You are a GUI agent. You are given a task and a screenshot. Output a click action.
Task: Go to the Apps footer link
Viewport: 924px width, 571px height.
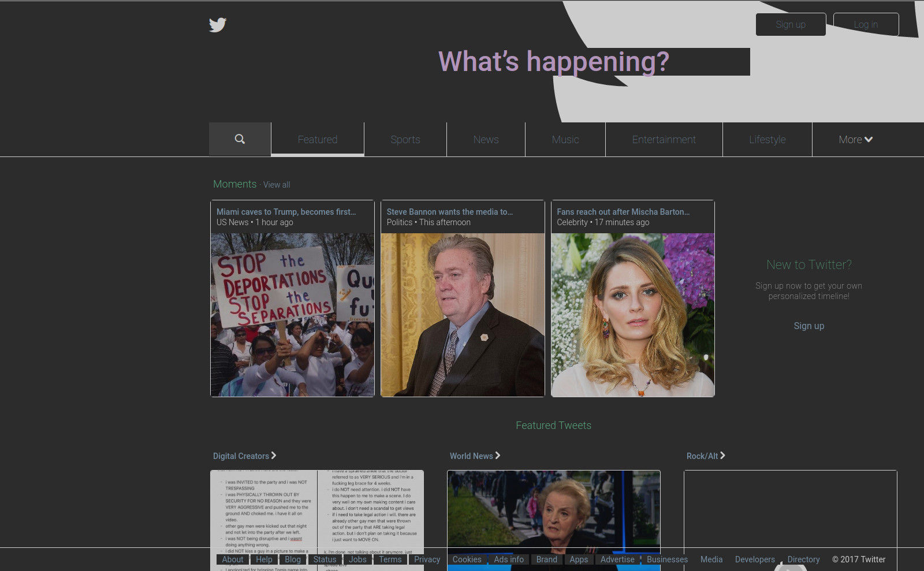[579, 559]
